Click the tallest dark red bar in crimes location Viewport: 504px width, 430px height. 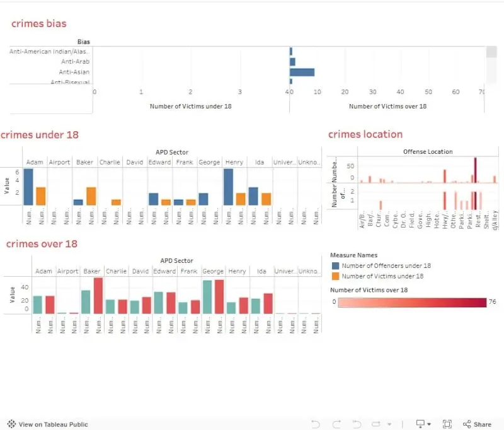[476, 170]
